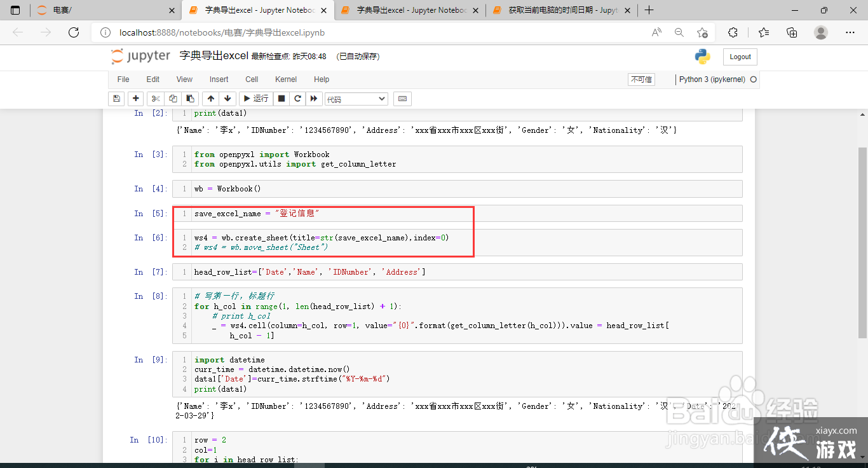
Task: Click the Logout button
Action: [740, 57]
